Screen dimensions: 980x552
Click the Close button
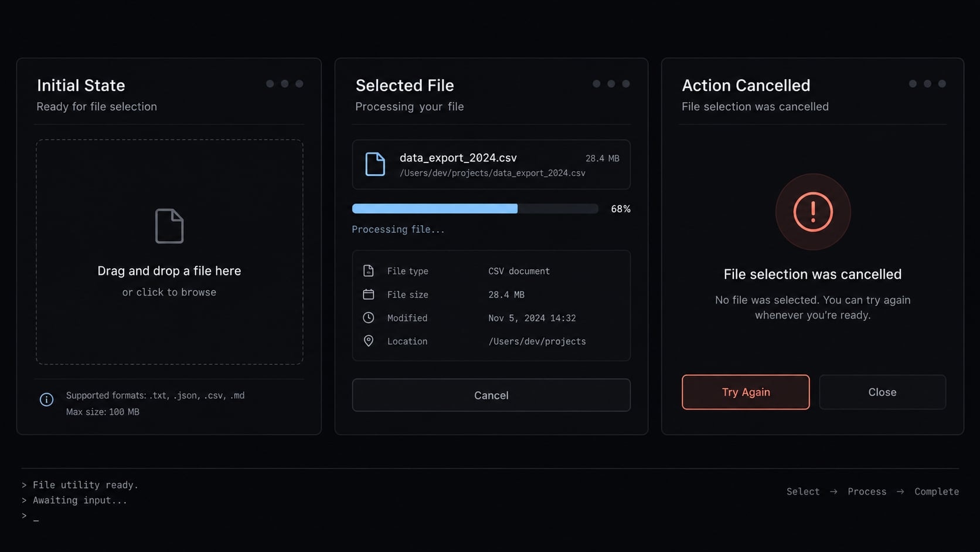pos(882,392)
